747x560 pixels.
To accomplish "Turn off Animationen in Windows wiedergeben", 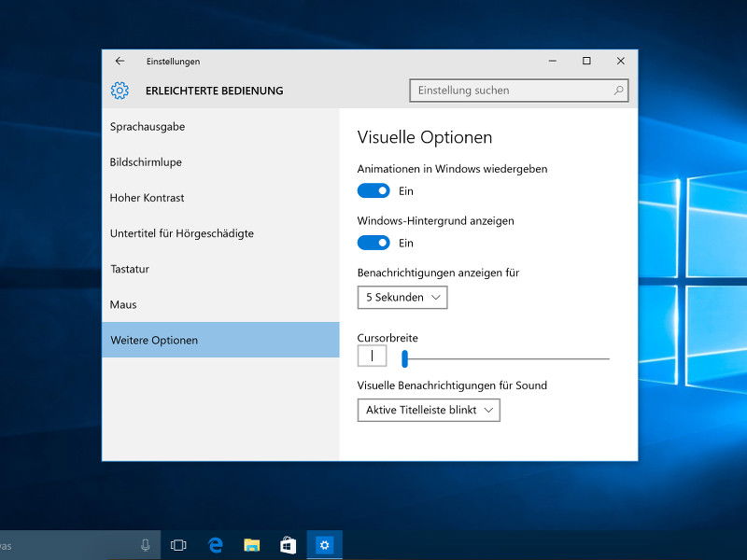I will 373,191.
